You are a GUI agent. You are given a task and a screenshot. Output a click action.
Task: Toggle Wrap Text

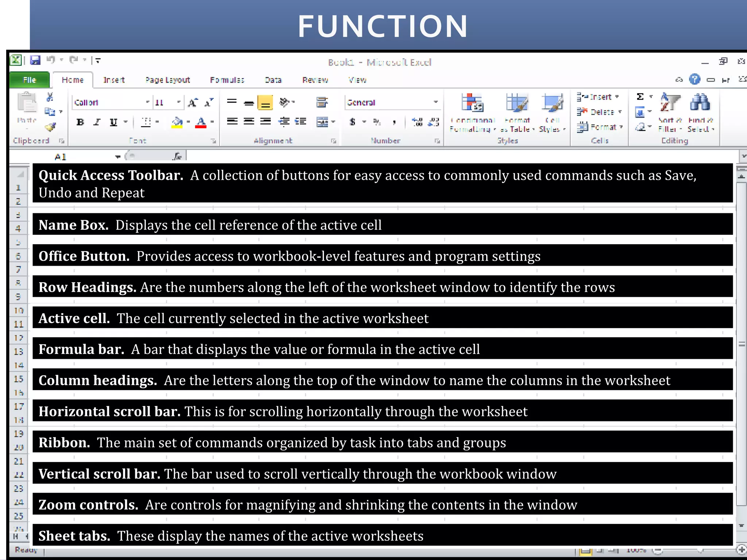[322, 102]
